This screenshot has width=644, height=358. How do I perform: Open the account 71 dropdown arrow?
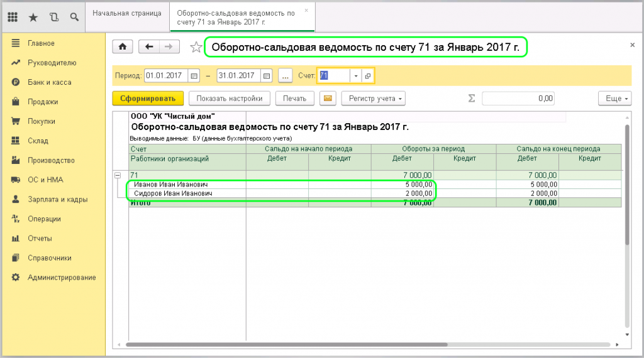coord(356,76)
